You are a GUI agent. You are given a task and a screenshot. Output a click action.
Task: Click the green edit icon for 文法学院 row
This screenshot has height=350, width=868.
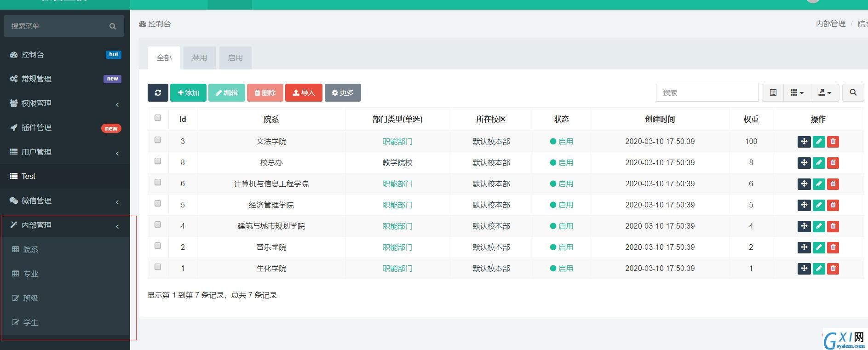tap(819, 142)
